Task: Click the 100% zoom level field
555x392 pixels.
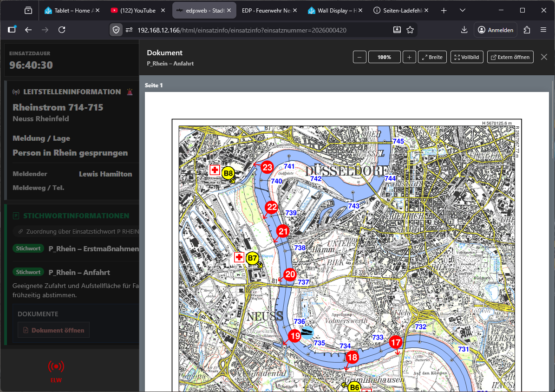Action: (384, 57)
